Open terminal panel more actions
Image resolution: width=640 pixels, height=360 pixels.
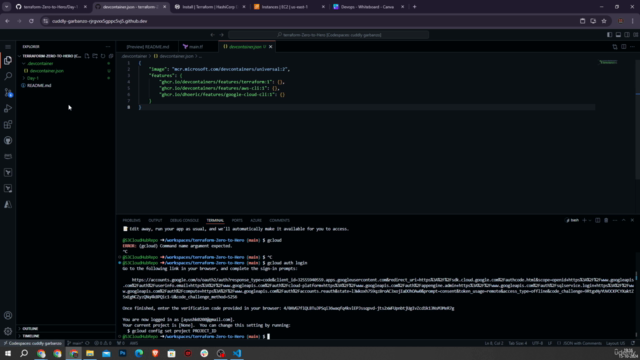tap(615, 220)
